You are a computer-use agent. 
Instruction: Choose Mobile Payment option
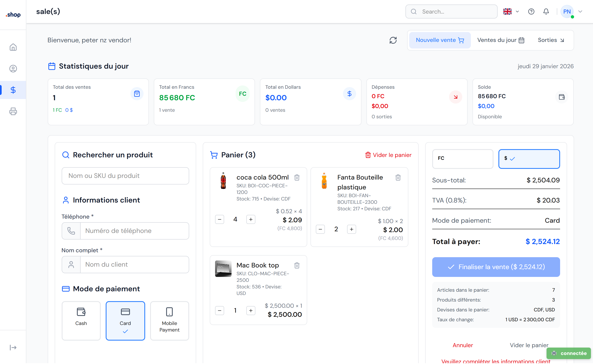pos(169,320)
